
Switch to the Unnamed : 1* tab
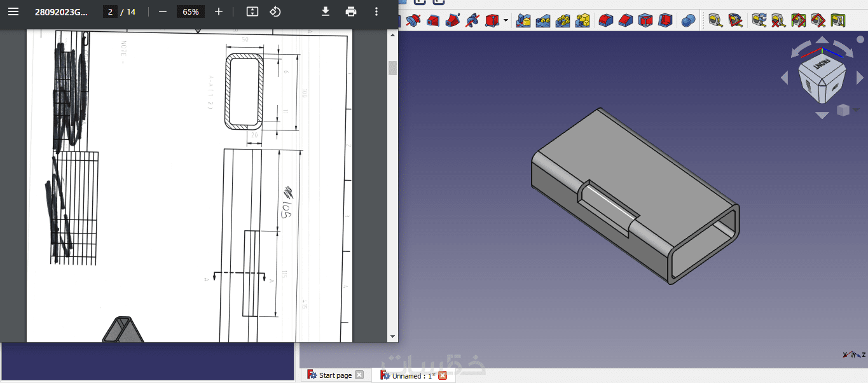point(413,375)
